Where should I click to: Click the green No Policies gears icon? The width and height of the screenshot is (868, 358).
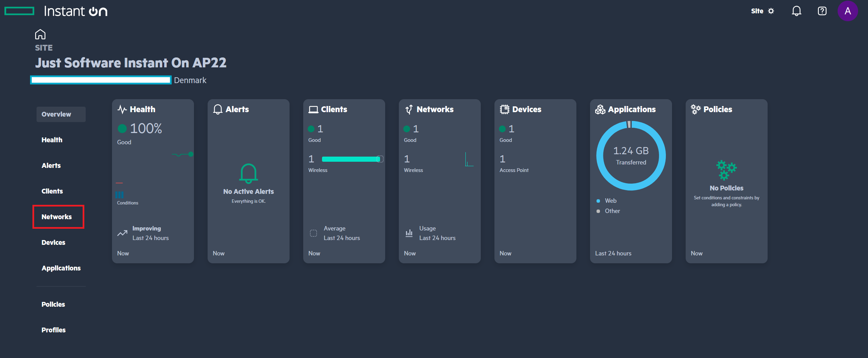pyautogui.click(x=726, y=170)
